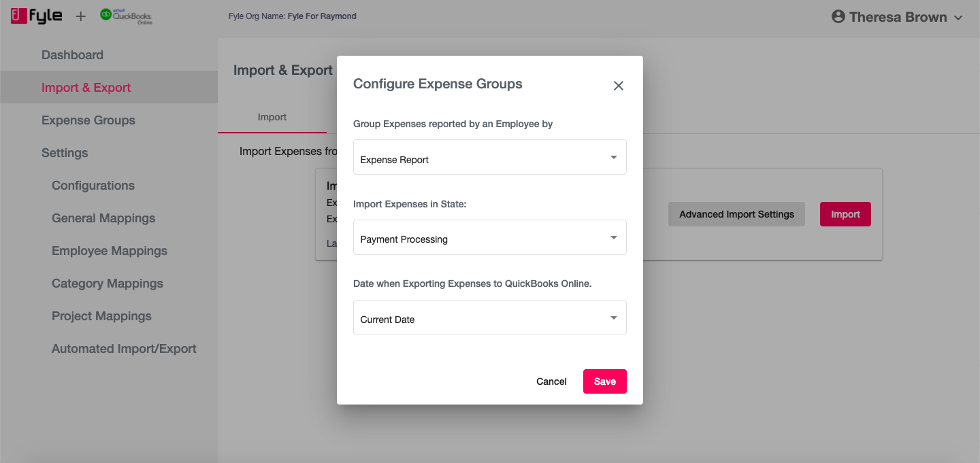Image resolution: width=980 pixels, height=463 pixels.
Task: Click the user account avatar icon
Action: coord(838,17)
